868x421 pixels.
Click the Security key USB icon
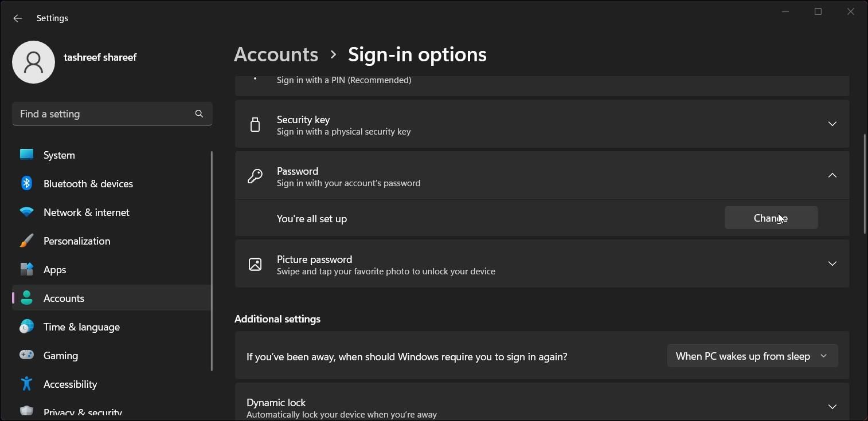(x=255, y=124)
